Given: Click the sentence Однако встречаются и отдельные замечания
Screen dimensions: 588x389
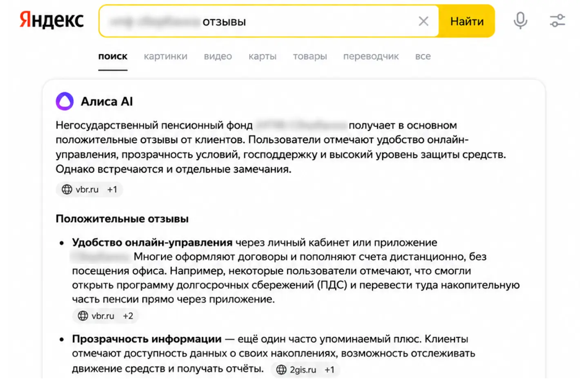Looking at the screenshot, I should click(x=174, y=169).
